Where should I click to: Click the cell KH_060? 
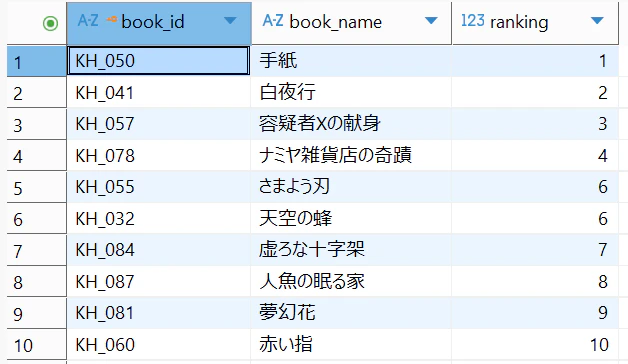coord(159,344)
